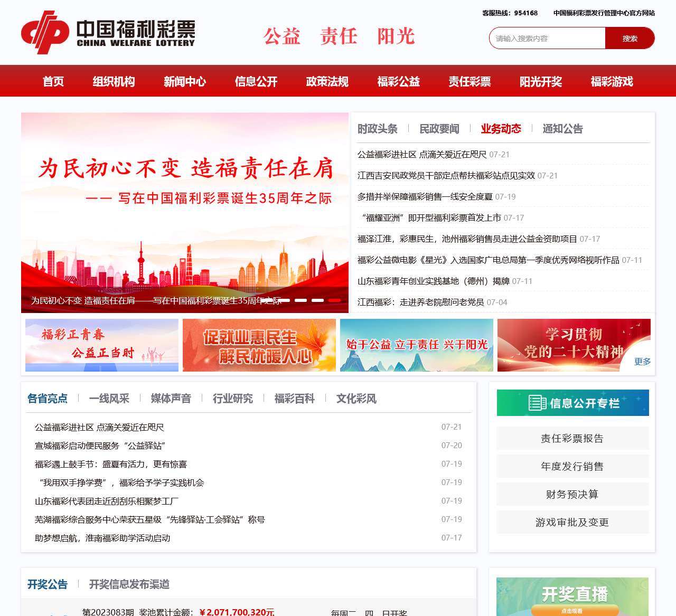Open the 促就业惠民生 解民忧暖人心 banner
The image size is (676, 616).
[x=259, y=345]
